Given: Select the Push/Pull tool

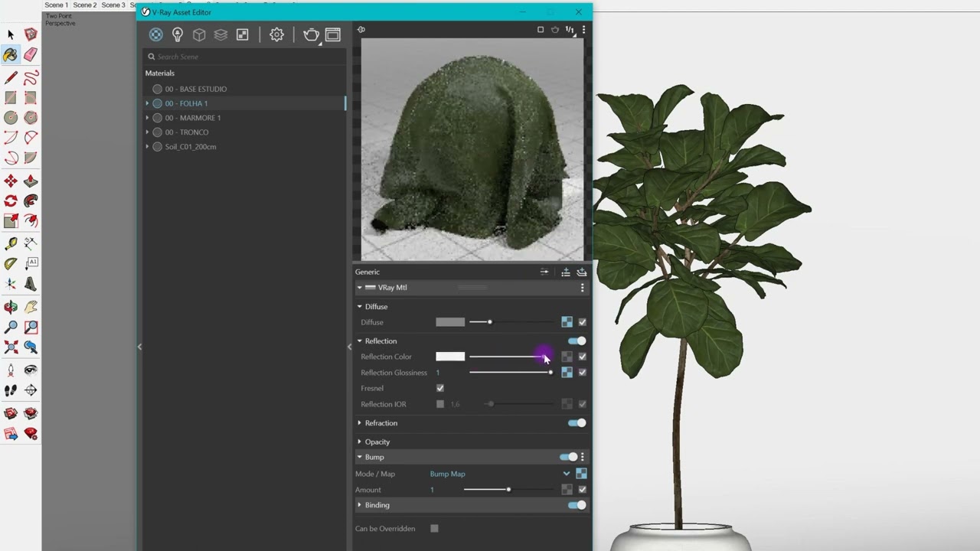Looking at the screenshot, I should click(31, 181).
